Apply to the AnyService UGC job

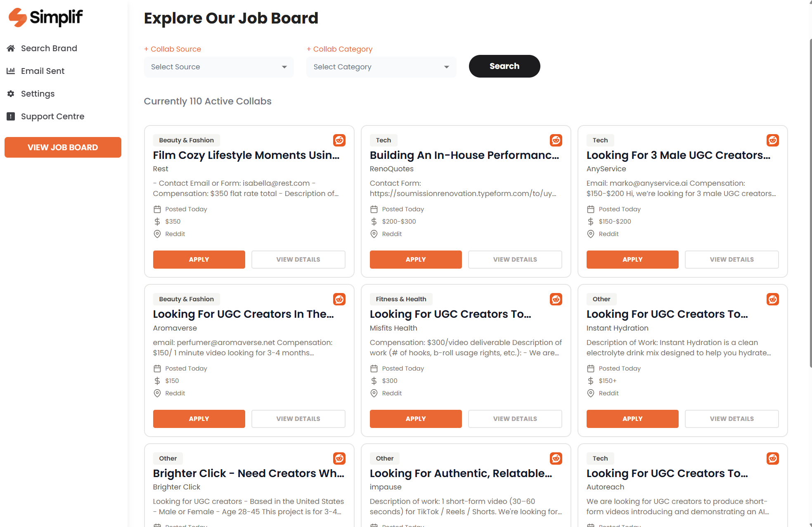(632, 260)
